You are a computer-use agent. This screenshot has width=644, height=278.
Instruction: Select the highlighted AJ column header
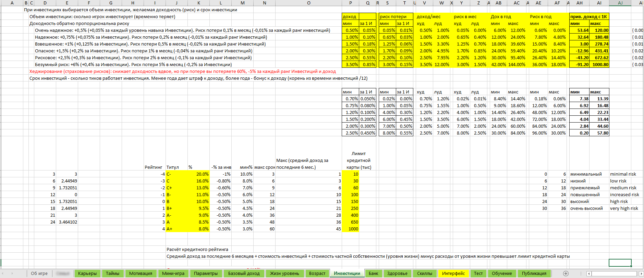(x=620, y=3)
